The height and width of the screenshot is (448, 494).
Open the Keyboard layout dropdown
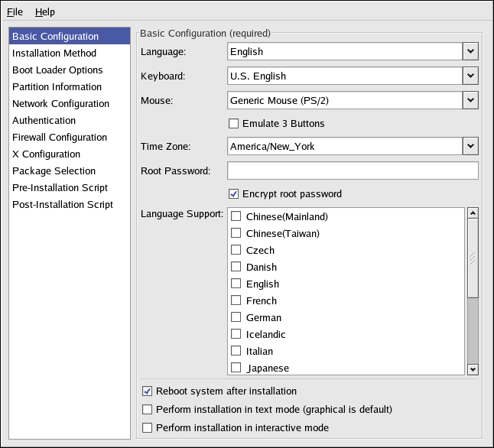(x=470, y=76)
